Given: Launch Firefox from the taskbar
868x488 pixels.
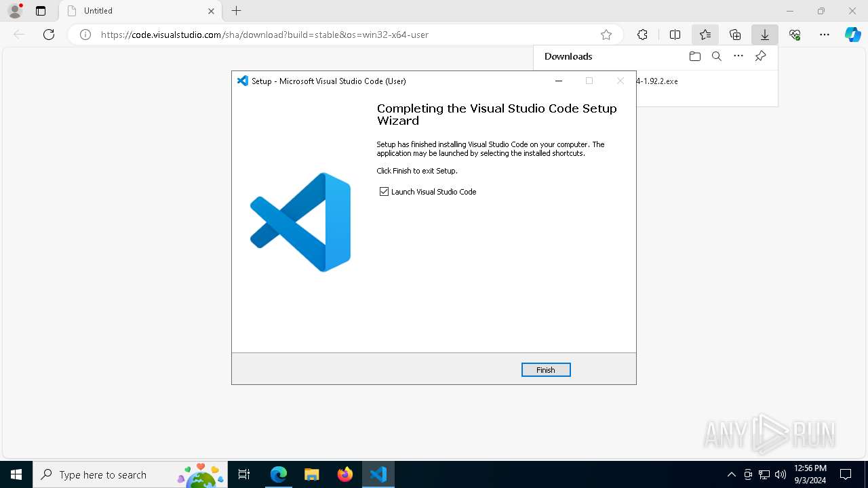Looking at the screenshot, I should click(x=345, y=474).
